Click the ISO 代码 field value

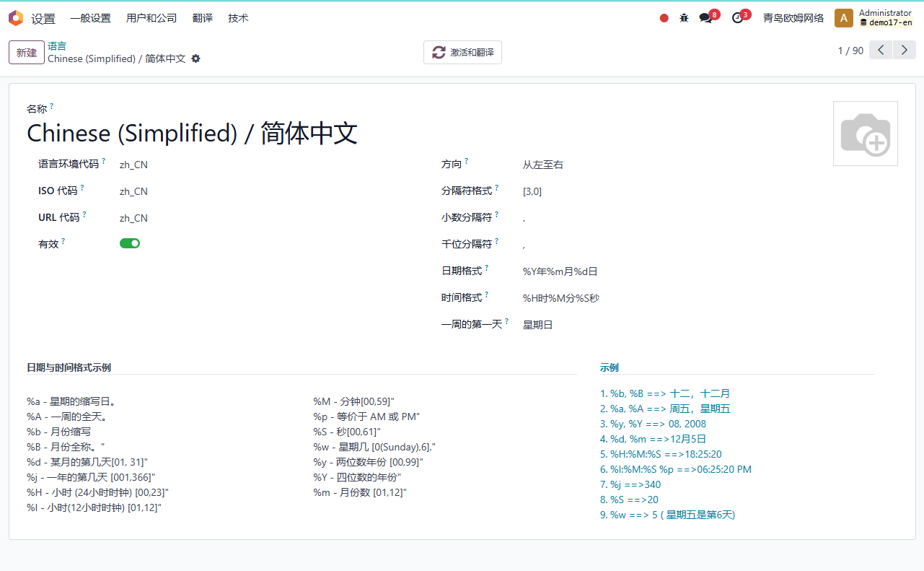coord(133,191)
